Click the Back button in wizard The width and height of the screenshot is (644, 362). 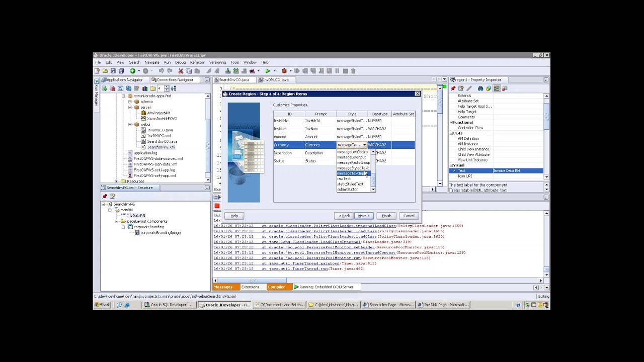tap(344, 216)
